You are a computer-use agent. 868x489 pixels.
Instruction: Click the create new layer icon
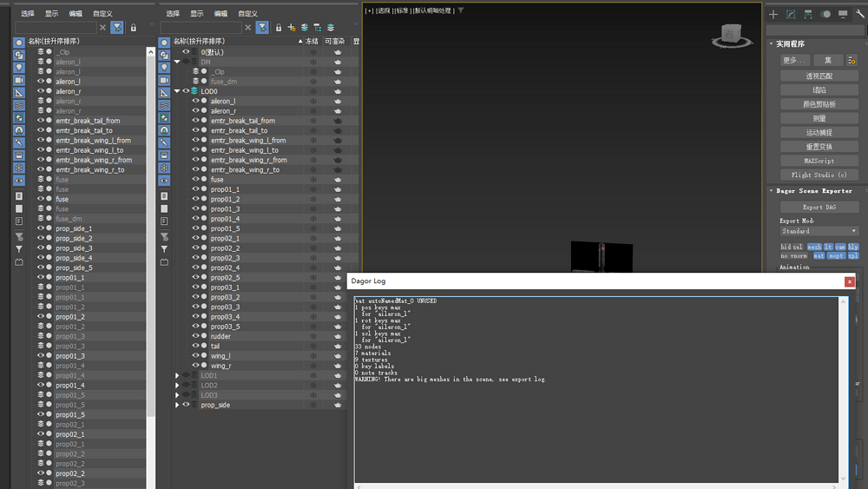click(292, 28)
